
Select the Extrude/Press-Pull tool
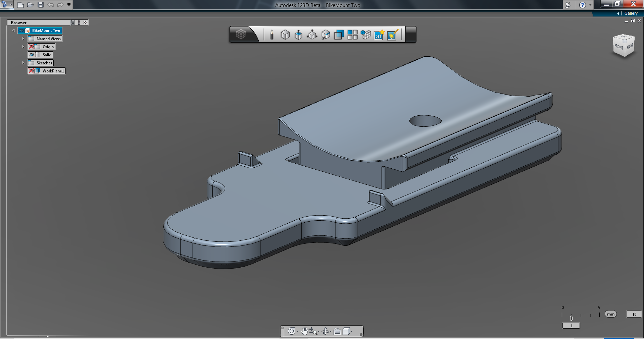click(x=299, y=35)
